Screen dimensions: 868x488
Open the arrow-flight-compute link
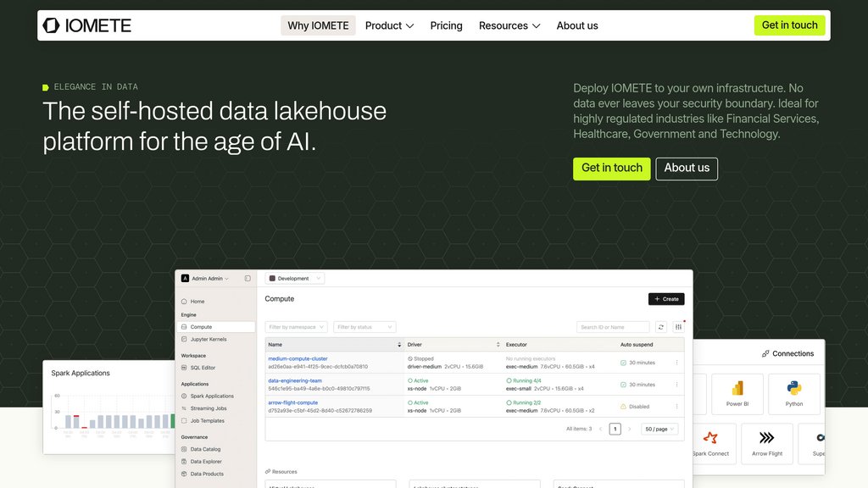pos(292,402)
